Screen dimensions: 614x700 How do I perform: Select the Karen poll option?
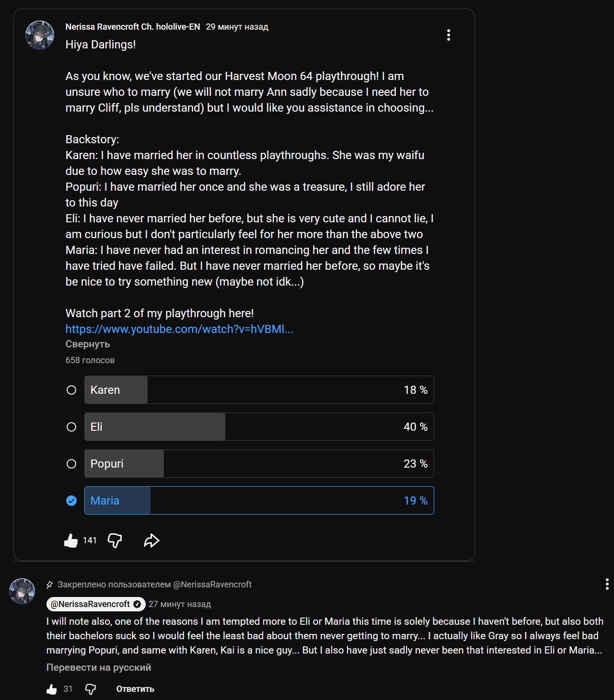point(71,390)
